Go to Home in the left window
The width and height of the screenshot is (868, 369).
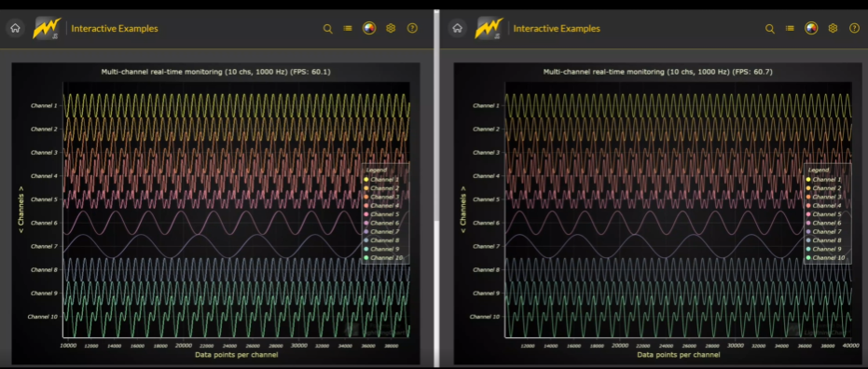click(x=16, y=28)
